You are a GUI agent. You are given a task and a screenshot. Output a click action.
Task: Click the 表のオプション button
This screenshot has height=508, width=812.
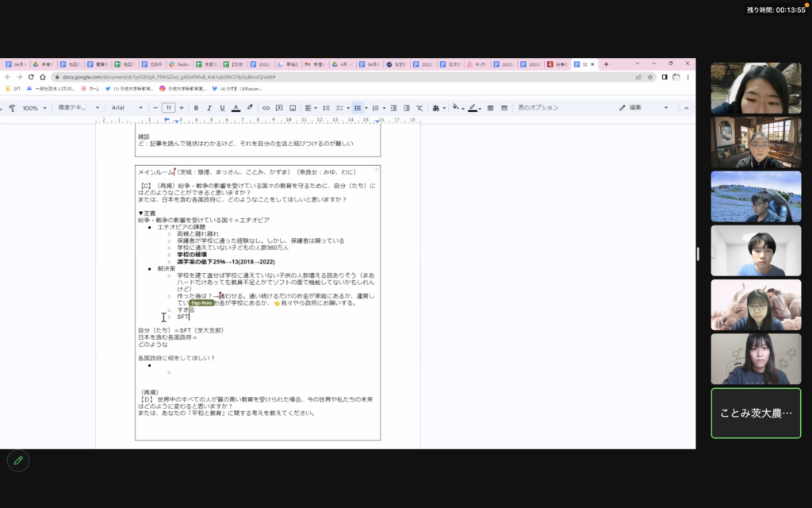coord(538,108)
